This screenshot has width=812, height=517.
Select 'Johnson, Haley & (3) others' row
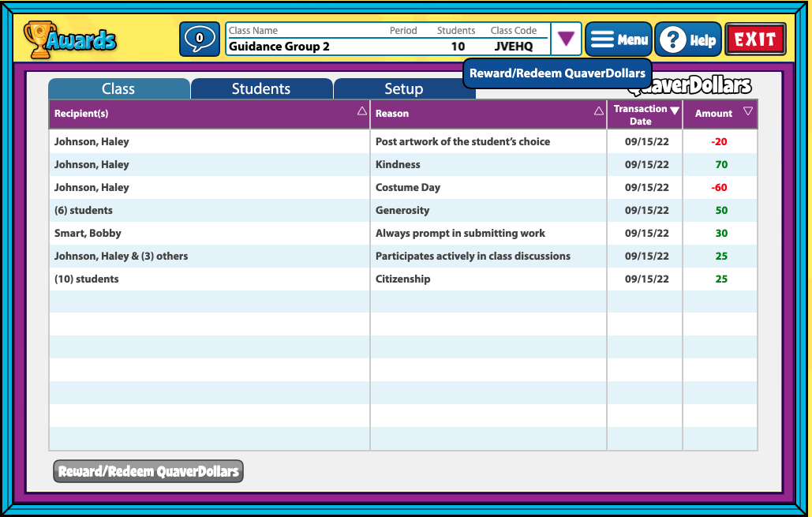[x=403, y=256]
